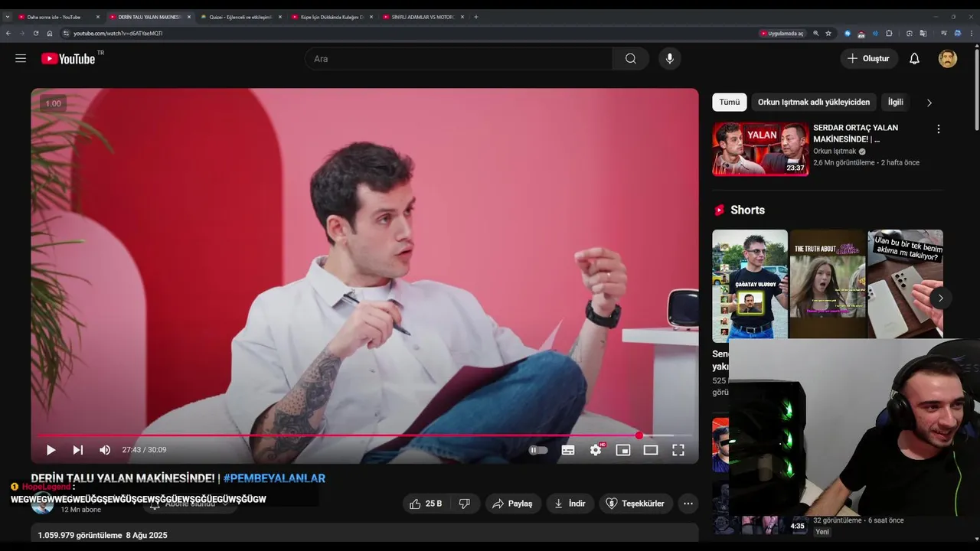Open the notifications bell
The width and height of the screenshot is (980, 551).
tap(914, 59)
